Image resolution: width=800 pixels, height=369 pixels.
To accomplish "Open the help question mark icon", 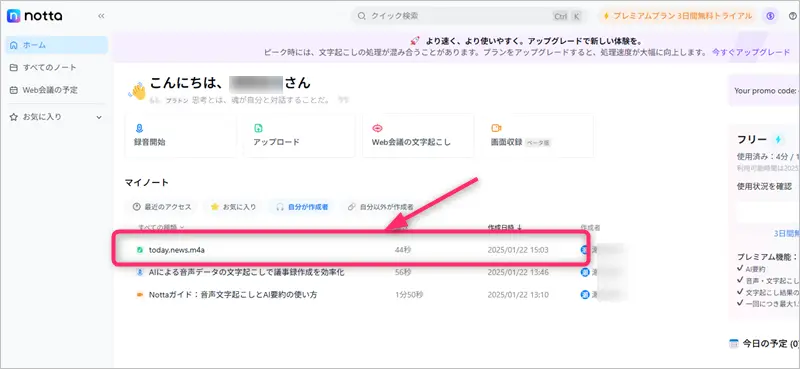I will point(792,16).
